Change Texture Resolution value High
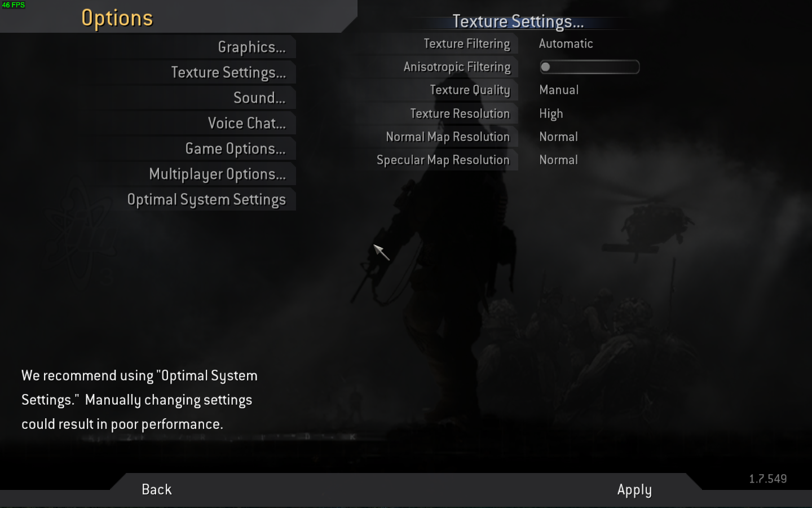This screenshot has height=508, width=812. [x=551, y=113]
